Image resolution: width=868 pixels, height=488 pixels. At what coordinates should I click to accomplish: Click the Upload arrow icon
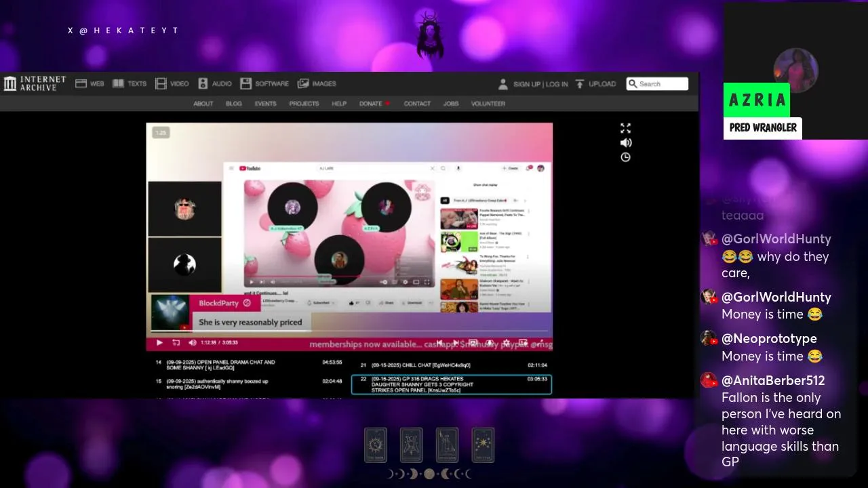(x=580, y=84)
